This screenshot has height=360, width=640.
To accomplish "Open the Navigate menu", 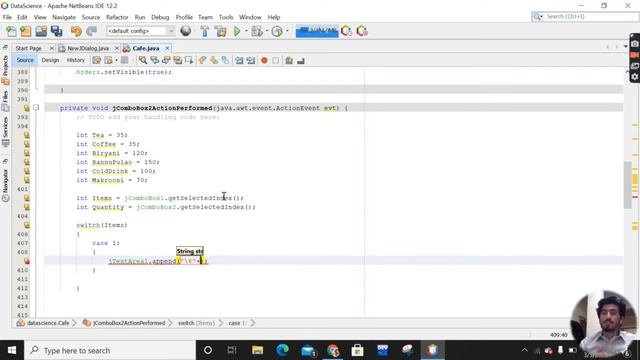I will [x=64, y=17].
